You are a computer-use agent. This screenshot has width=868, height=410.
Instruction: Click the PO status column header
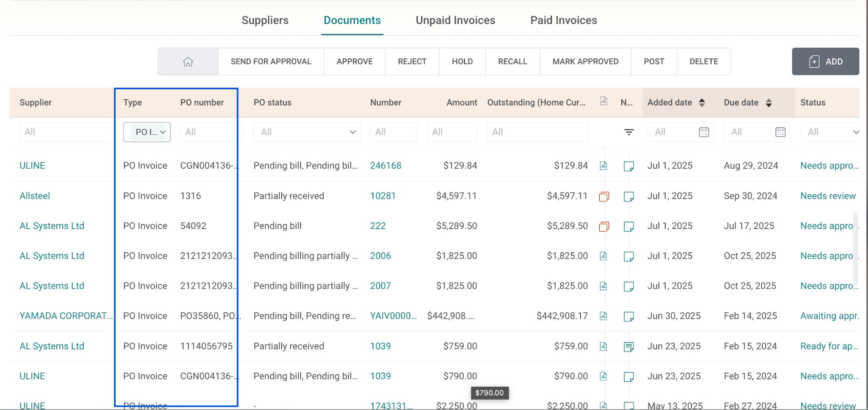click(x=273, y=102)
